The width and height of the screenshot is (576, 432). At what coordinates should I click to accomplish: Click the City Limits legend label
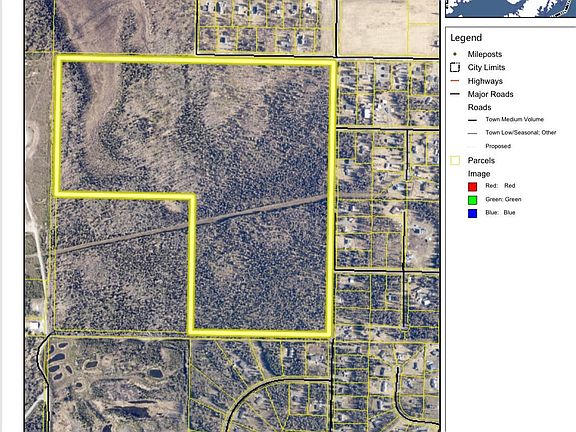click(x=486, y=67)
